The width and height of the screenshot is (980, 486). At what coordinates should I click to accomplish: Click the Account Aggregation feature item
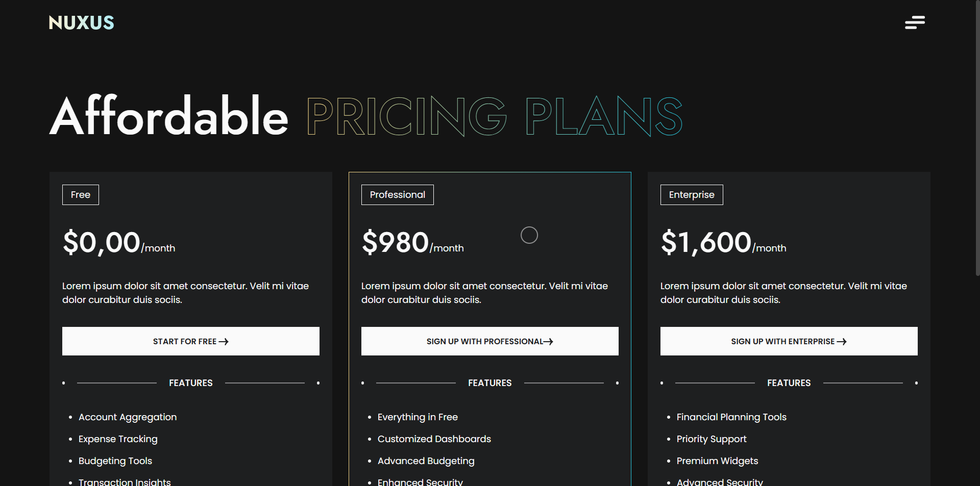(x=128, y=417)
